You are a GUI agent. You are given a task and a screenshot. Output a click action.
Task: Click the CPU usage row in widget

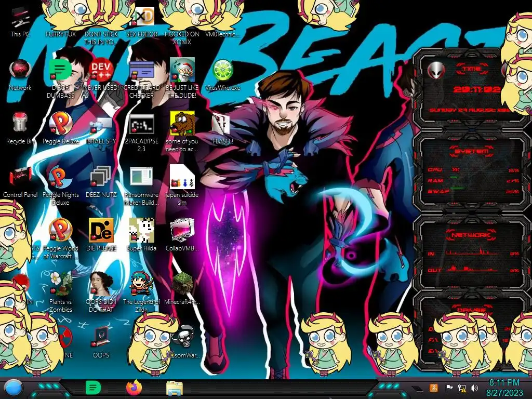(x=473, y=170)
